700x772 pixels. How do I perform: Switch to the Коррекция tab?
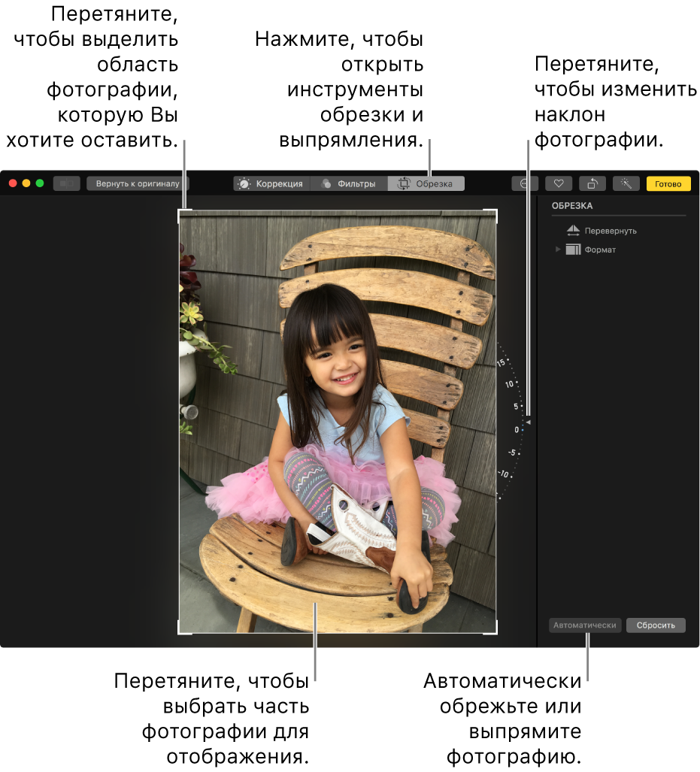(x=271, y=183)
